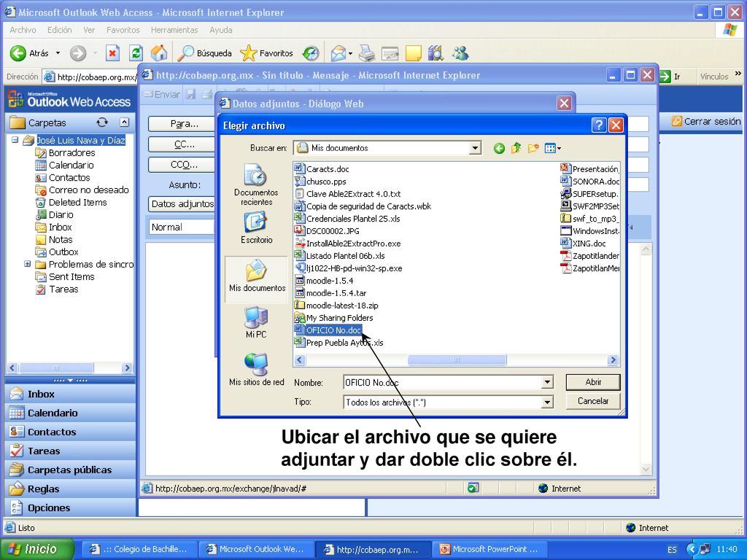Click the help question mark in Elegir archivo
The image size is (747, 560).
click(599, 125)
